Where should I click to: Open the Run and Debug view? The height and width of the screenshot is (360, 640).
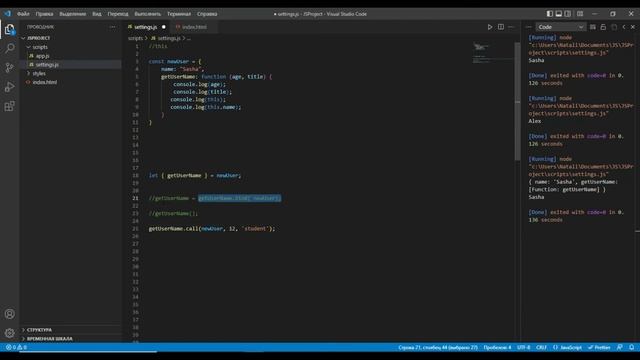pyautogui.click(x=9, y=87)
